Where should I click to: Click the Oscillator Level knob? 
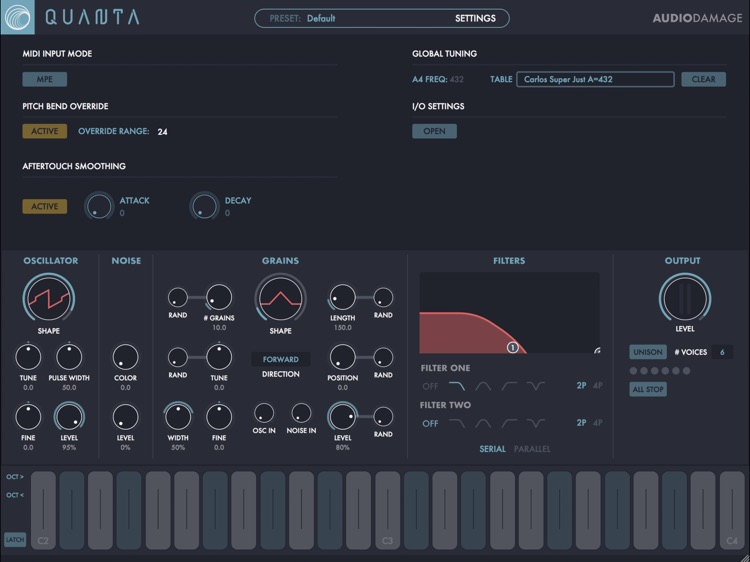point(69,417)
